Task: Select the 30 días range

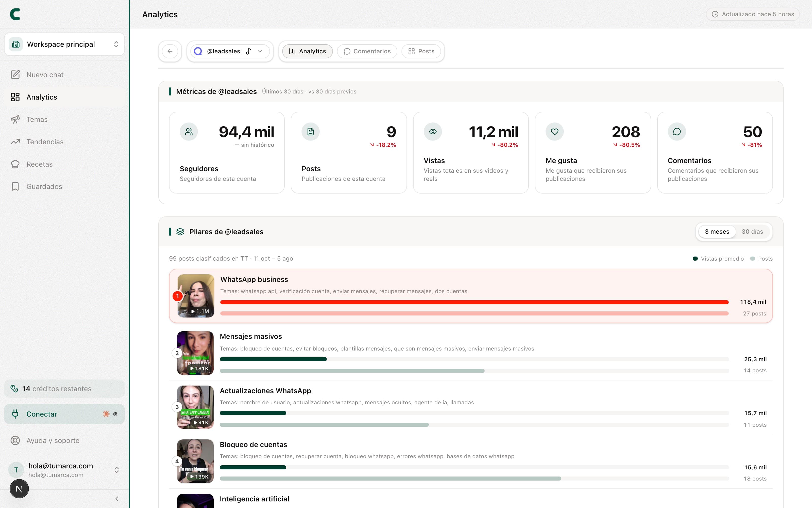Action: [x=752, y=232]
